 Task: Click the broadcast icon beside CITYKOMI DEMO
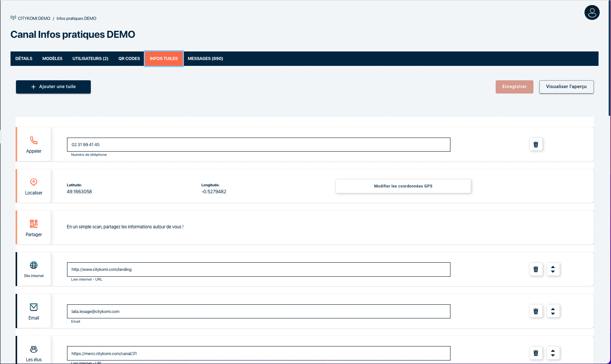[13, 18]
